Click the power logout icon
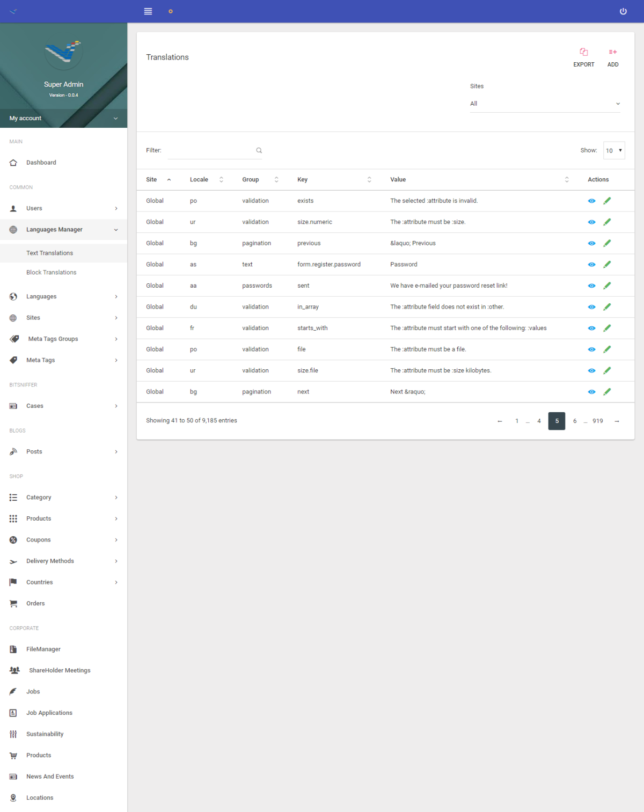The width and height of the screenshot is (644, 812). coord(623,11)
